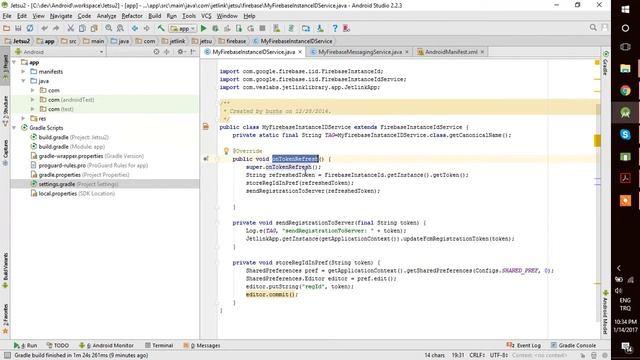The width and height of the screenshot is (640, 360).
Task: Open the Event Log
Action: coord(524,345)
